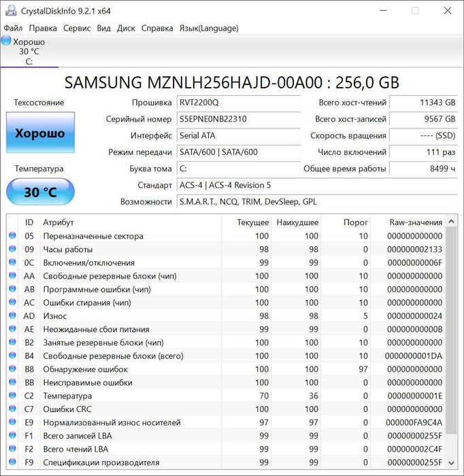Click the Возможности field with S.M.A.R.T., NCQ

pyautogui.click(x=317, y=201)
